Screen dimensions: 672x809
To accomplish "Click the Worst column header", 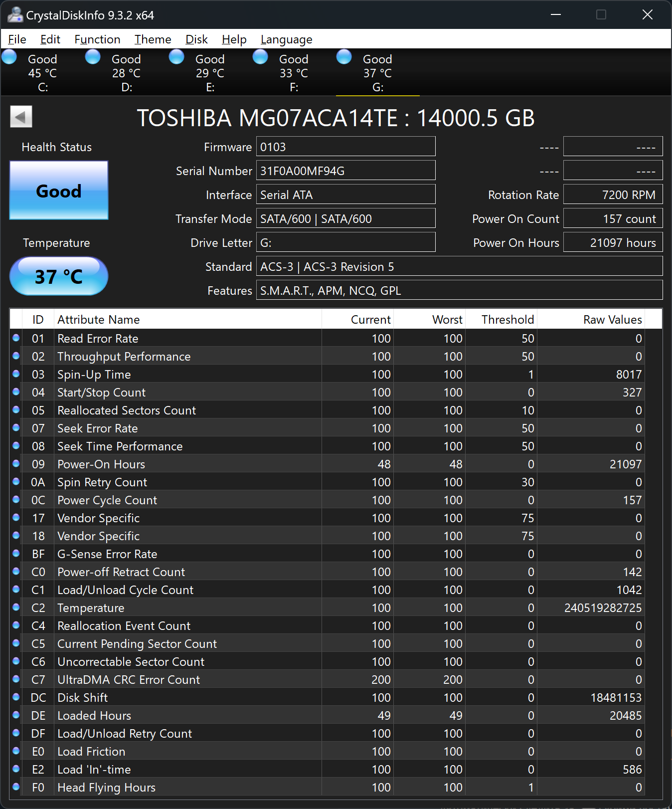I will click(x=429, y=319).
